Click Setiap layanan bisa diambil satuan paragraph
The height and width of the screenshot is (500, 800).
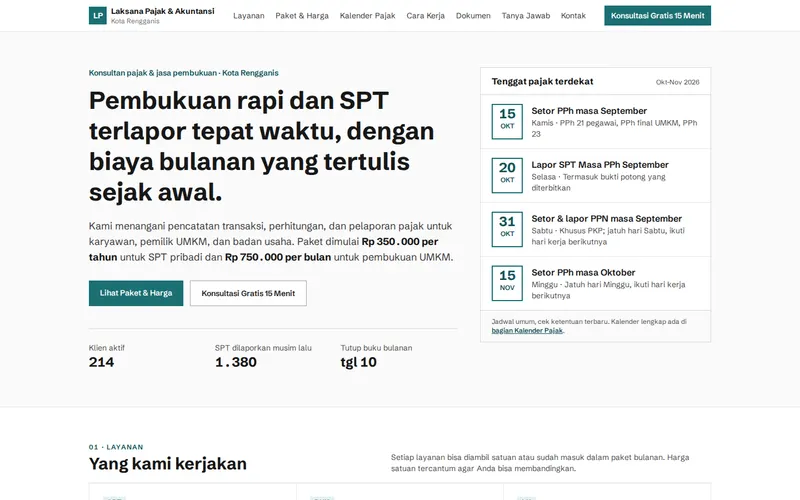click(x=540, y=463)
